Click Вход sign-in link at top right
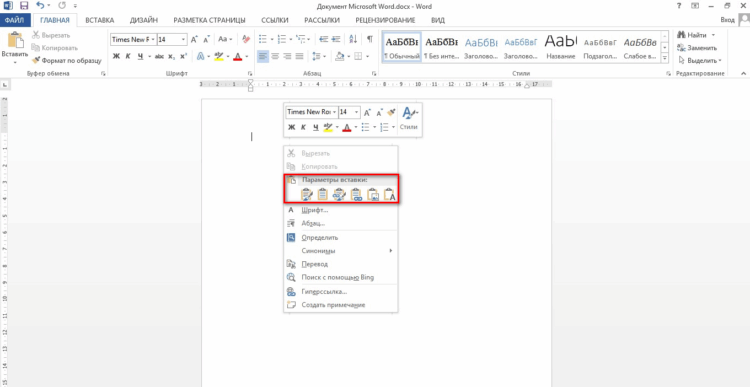Image resolution: width=750 pixels, height=387 pixels. [727, 20]
